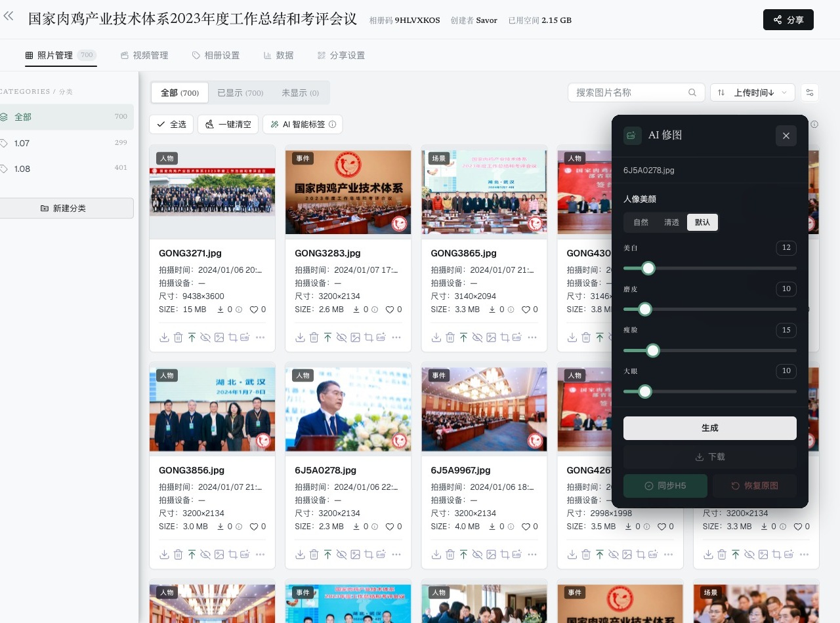The height and width of the screenshot is (623, 840).
Task: Adjust the 美白 slider handle
Action: point(648,268)
